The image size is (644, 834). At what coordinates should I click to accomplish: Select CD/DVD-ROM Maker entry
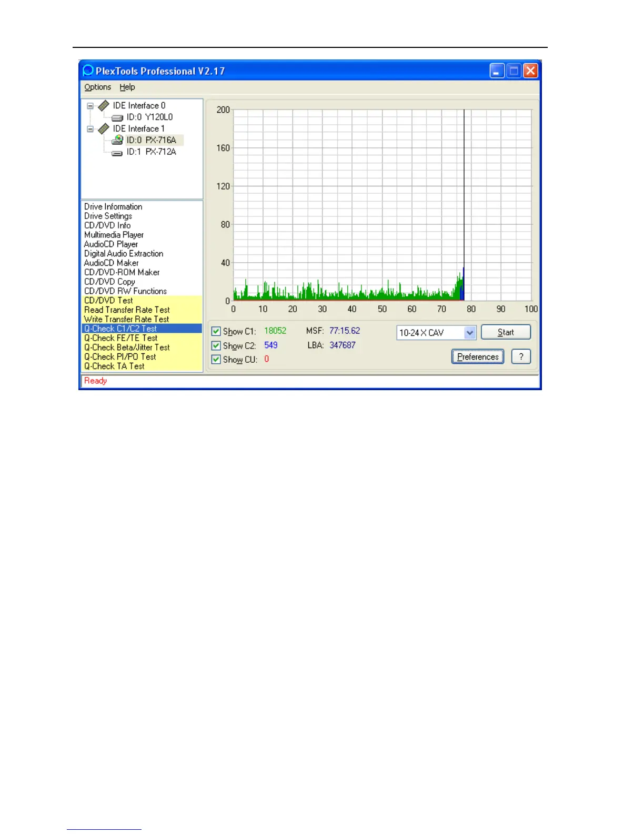(122, 272)
